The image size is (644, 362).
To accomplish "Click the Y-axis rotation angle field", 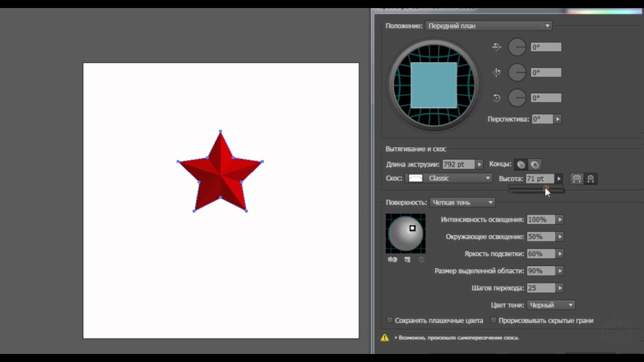I will 546,72.
